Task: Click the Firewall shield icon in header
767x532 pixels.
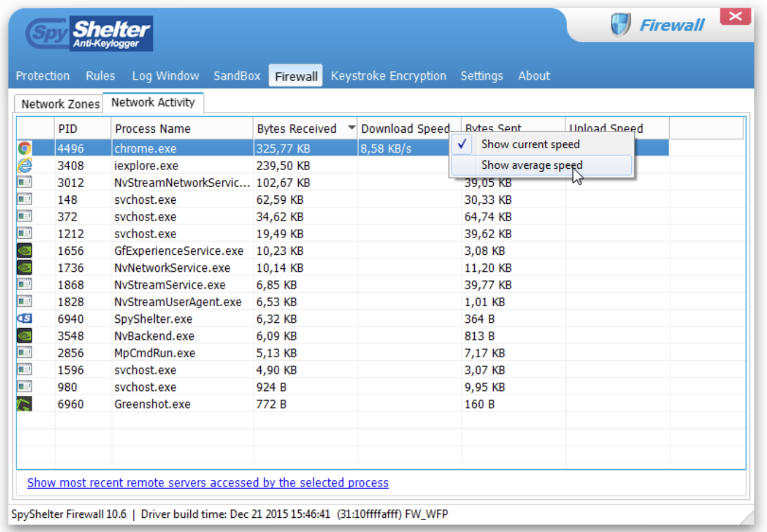Action: [621, 25]
